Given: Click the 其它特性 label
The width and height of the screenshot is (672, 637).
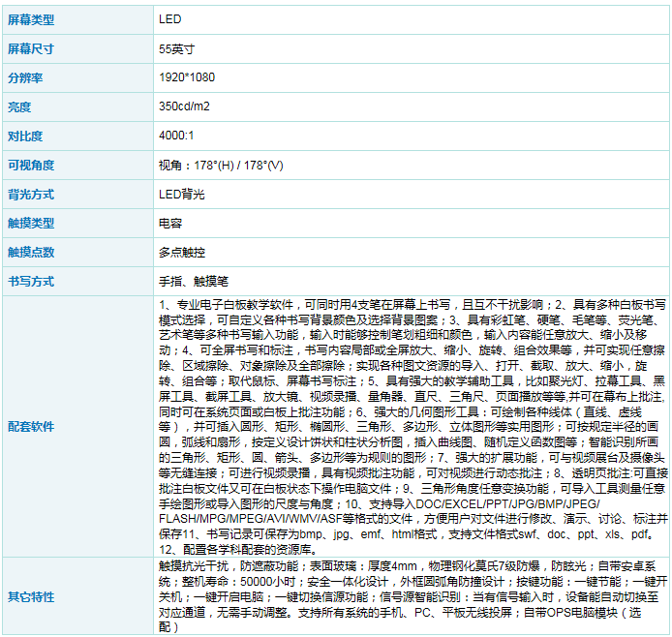Looking at the screenshot, I should tap(31, 596).
